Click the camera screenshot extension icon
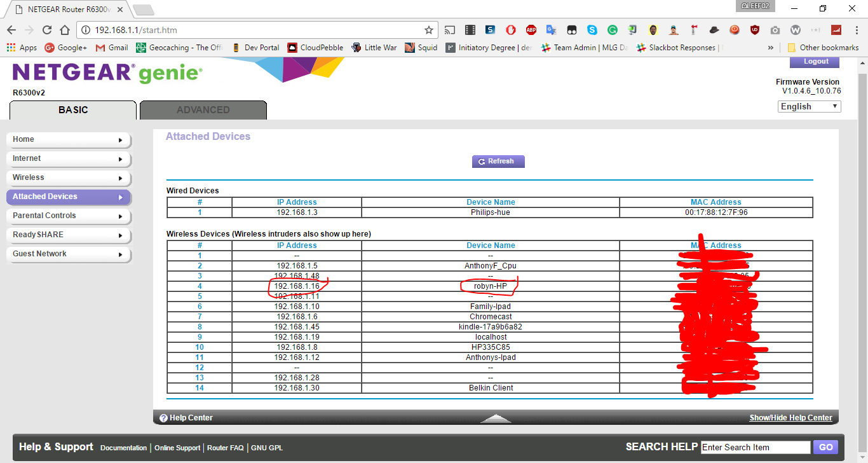Screen dimensions: 868x463 (775, 30)
